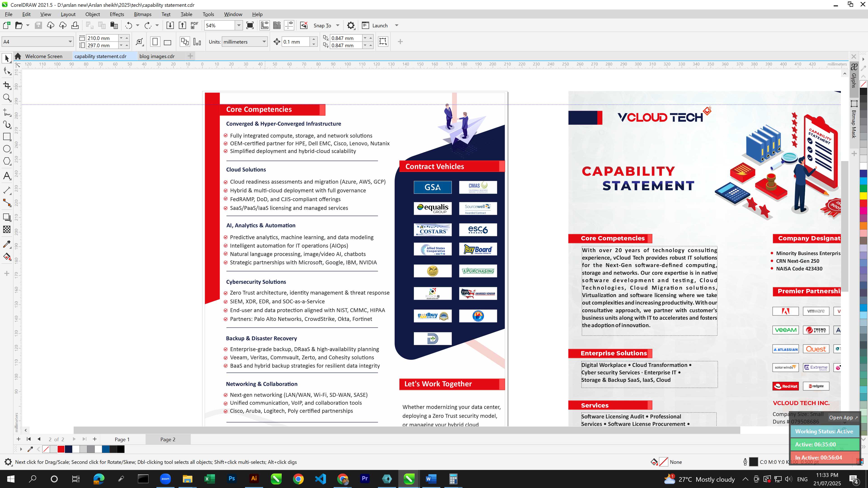Select the No Color swatch in document palette

(46, 449)
